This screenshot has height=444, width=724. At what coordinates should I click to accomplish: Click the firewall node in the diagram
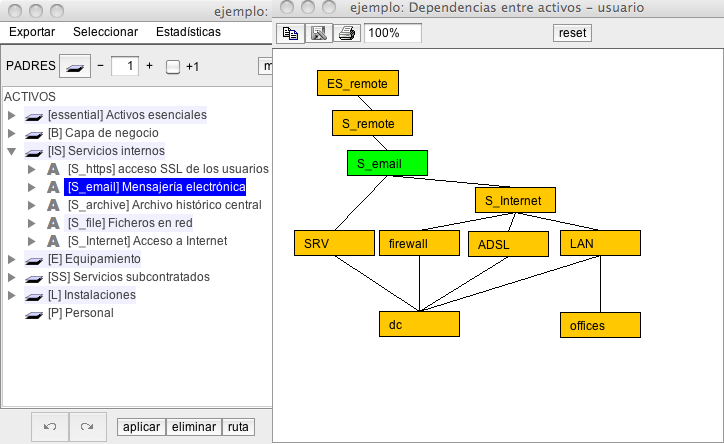[418, 243]
